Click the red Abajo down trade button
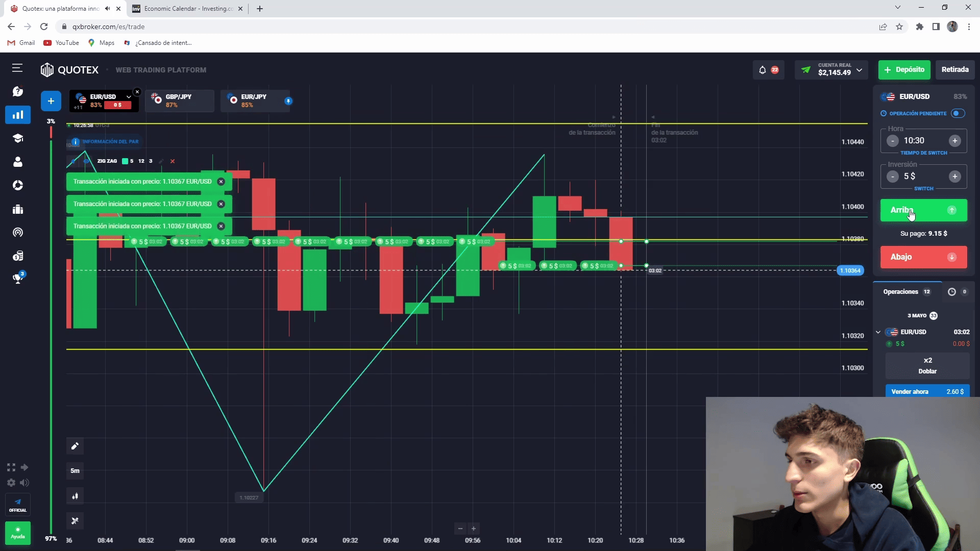 pos(923,257)
